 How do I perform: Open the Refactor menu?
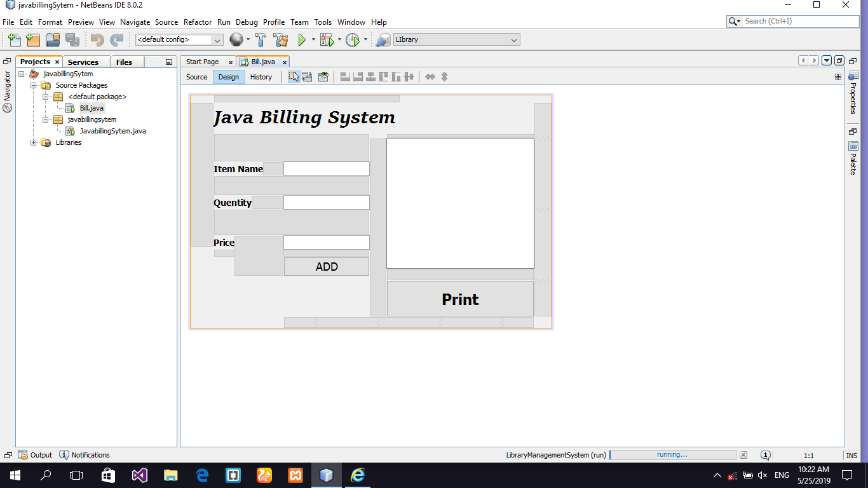[x=197, y=22]
